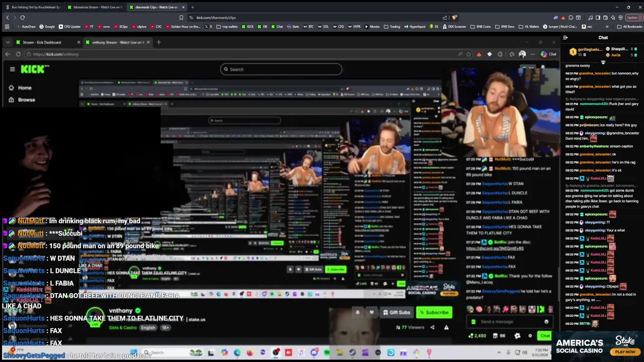Collapse the Chat panel using header icon
This screenshot has height=362, width=644.
566,38
